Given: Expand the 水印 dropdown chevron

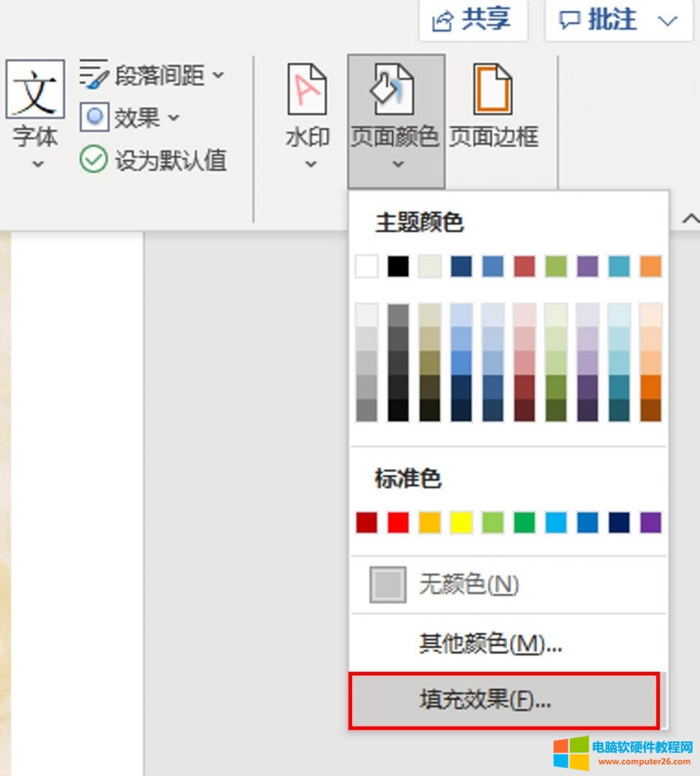Looking at the screenshot, I should (x=310, y=164).
